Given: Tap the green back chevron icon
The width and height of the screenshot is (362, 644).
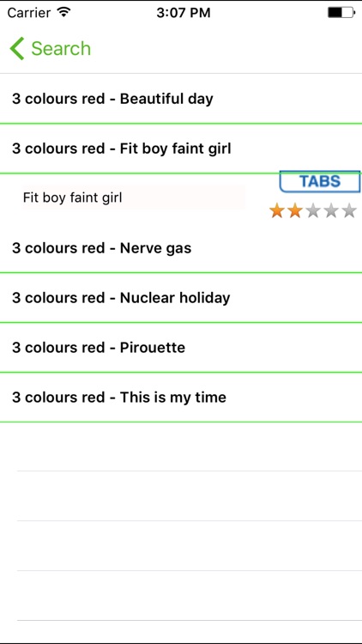Looking at the screenshot, I should coord(17,48).
